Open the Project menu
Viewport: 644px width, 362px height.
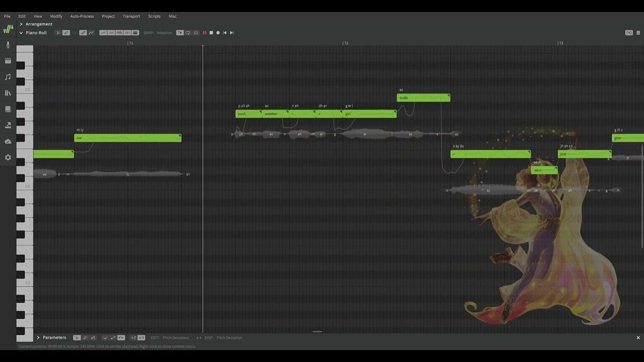pos(108,16)
